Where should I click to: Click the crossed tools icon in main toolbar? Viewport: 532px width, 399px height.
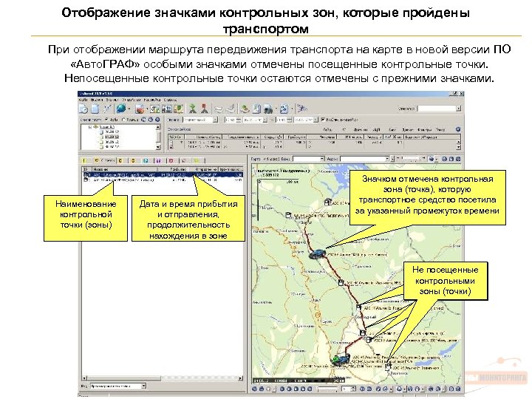[107, 109]
